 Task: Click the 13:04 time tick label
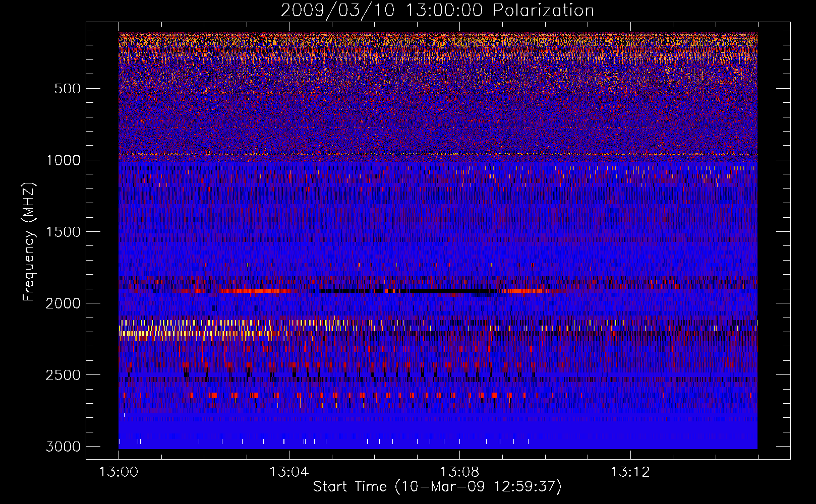coord(289,472)
